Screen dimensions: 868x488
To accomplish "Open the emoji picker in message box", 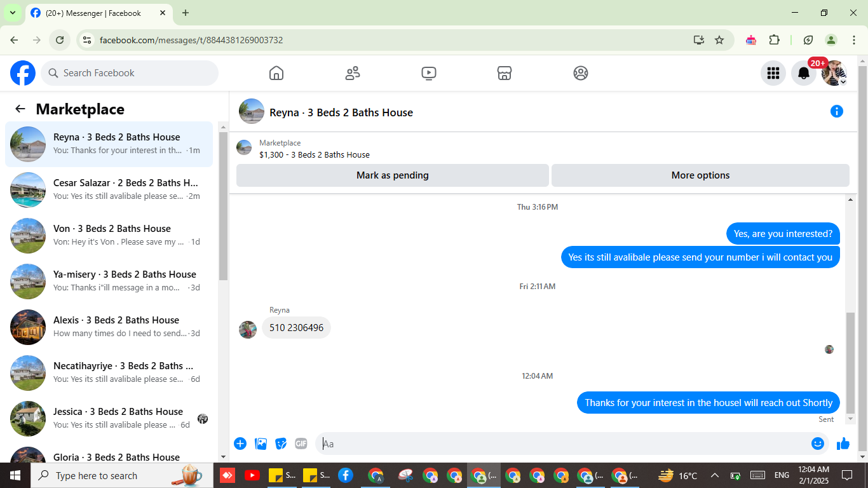I will [x=818, y=444].
